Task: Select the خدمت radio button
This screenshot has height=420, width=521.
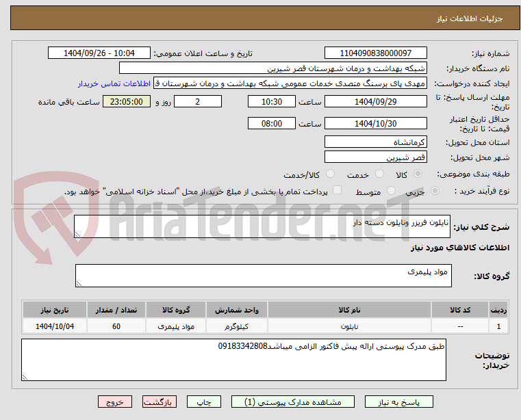Action: point(379,174)
